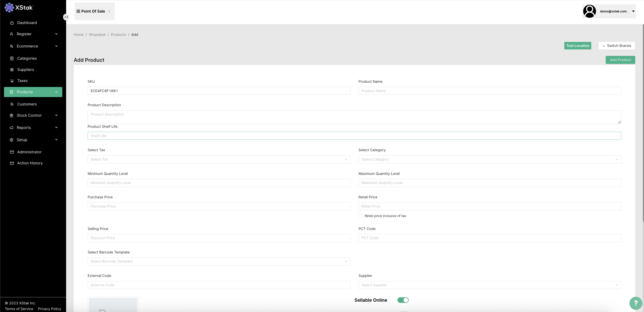Click the sidebar collapse arrows icon

tap(66, 17)
